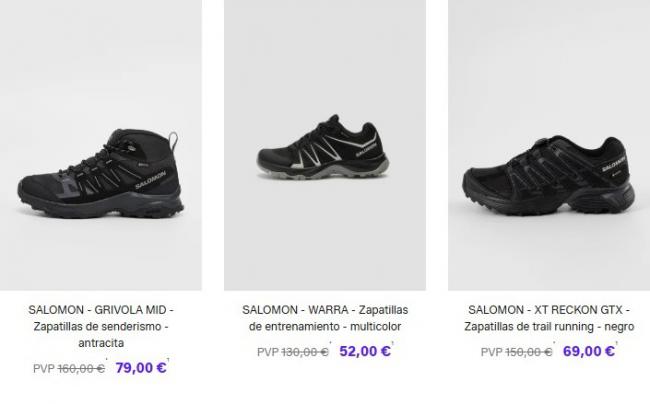The height and width of the screenshot is (404, 650).
Task: Select the 79,00 € sale price
Action: click(x=141, y=368)
